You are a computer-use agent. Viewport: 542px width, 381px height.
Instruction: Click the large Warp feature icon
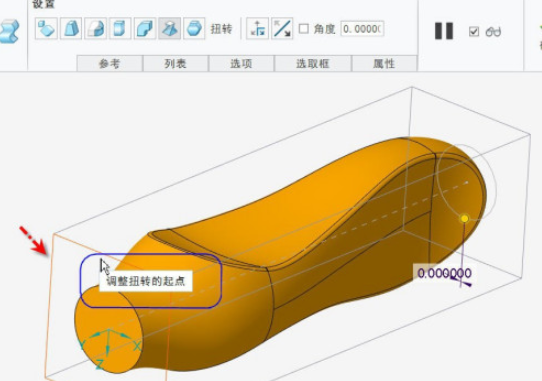(x=9, y=31)
